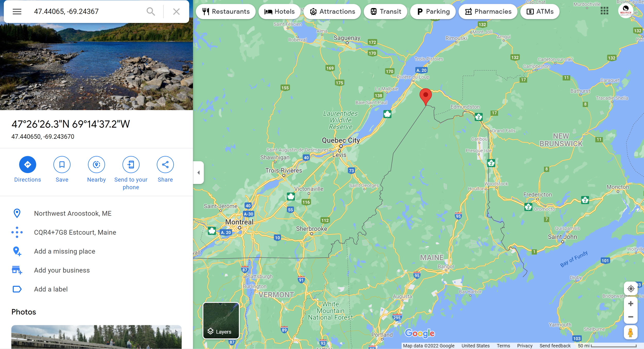Open the hamburger main menu

pyautogui.click(x=17, y=11)
